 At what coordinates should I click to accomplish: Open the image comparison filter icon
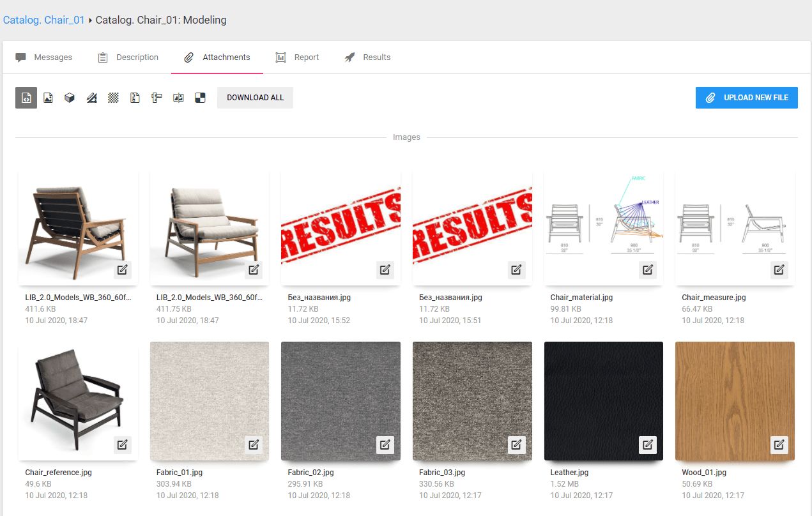178,97
